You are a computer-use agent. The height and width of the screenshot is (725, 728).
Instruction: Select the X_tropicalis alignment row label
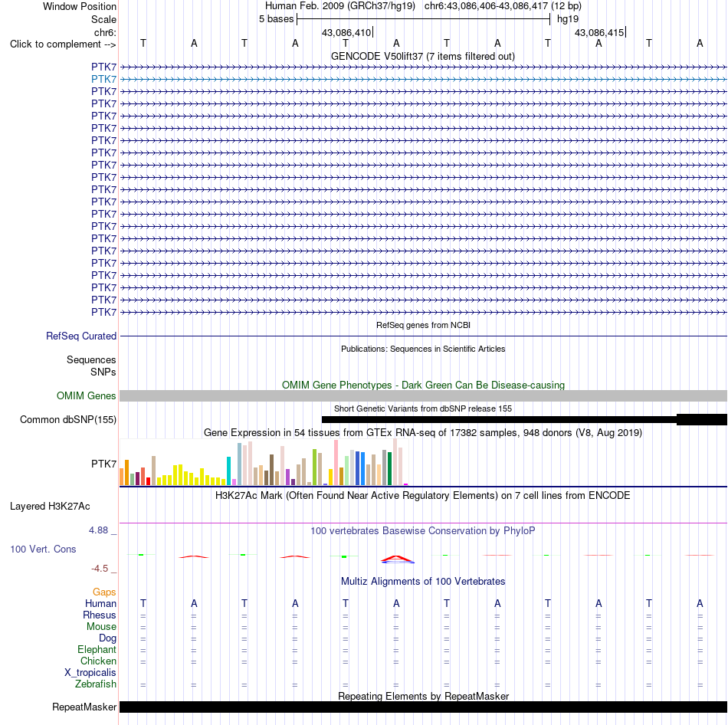90,673
